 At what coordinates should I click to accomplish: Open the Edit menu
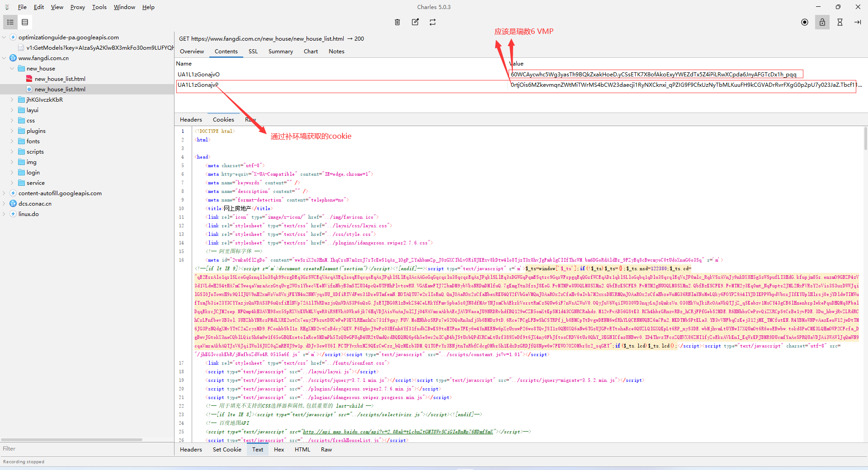click(x=39, y=7)
